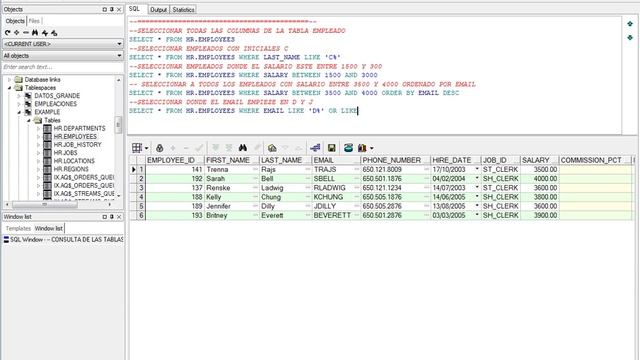
Task: Click the lightning filter icon in Objects toolbar
Action: click(44, 33)
